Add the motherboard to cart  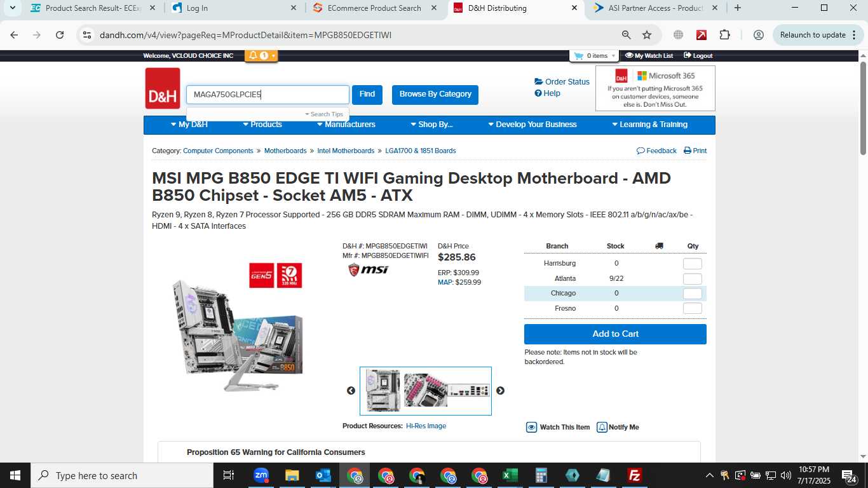(x=615, y=334)
